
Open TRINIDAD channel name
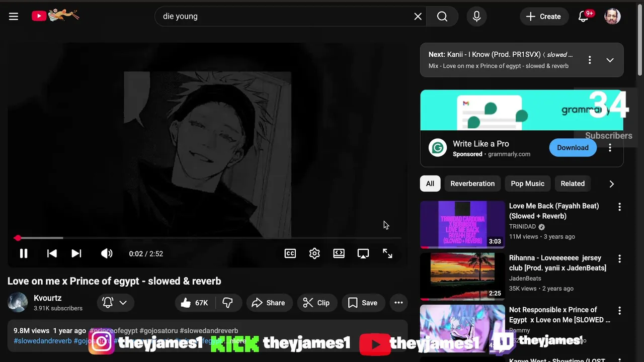522,227
